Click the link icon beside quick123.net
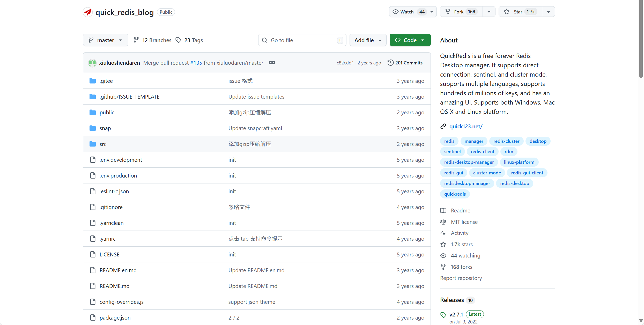The width and height of the screenshot is (644, 325). 443,126
